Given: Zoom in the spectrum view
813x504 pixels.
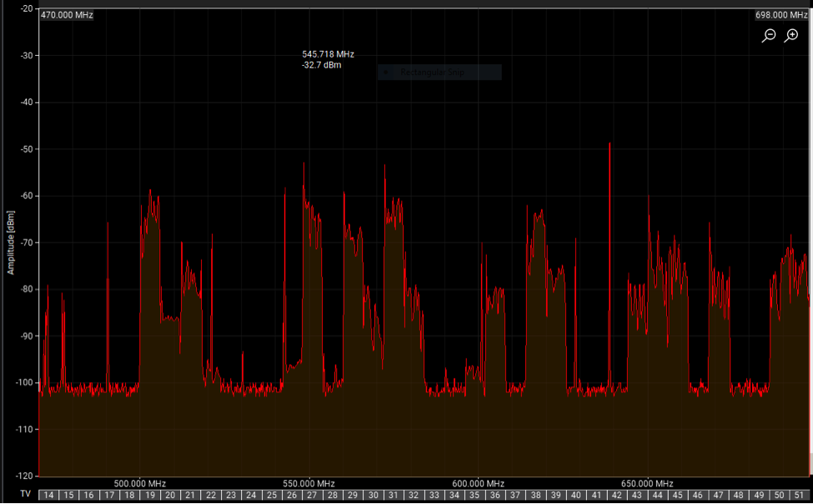Looking at the screenshot, I should pyautogui.click(x=791, y=36).
